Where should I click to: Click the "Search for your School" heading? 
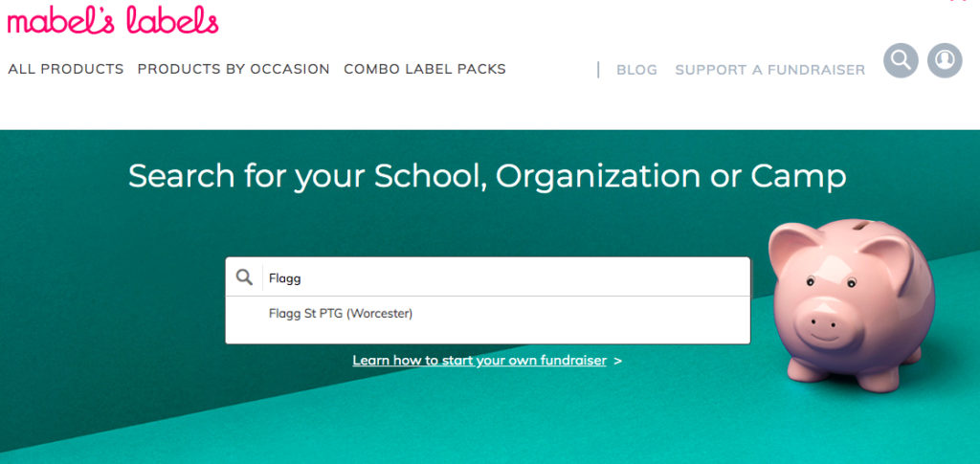click(487, 176)
